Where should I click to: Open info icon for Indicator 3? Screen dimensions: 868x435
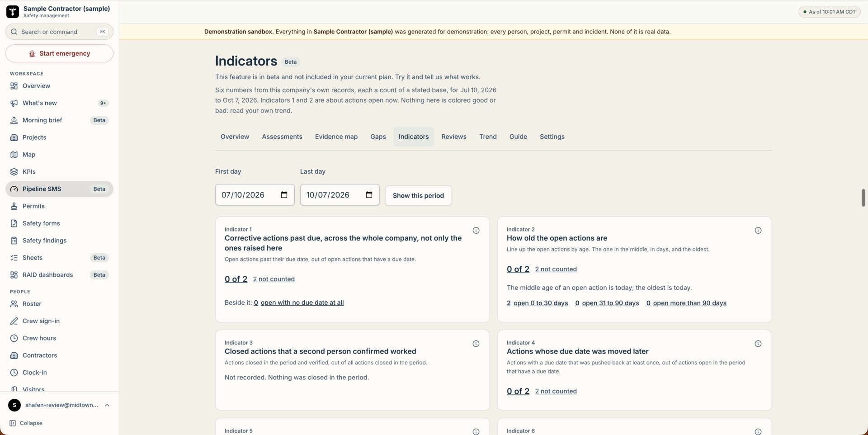pyautogui.click(x=476, y=344)
